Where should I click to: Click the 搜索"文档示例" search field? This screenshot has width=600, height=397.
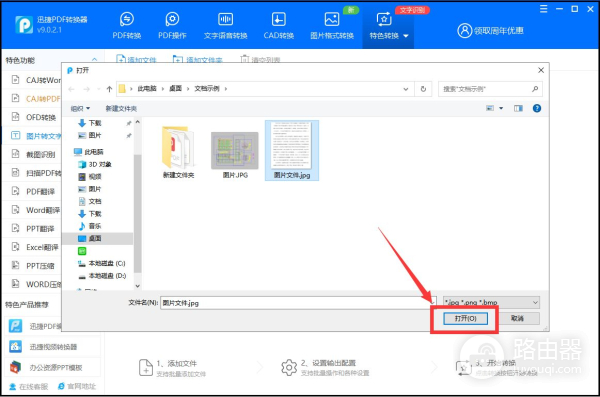tap(490, 89)
